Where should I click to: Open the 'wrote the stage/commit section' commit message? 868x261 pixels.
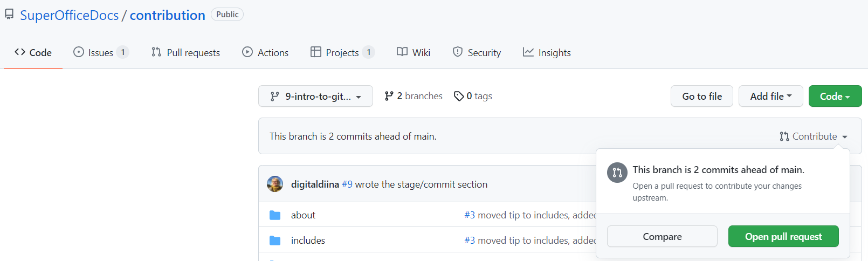pyautogui.click(x=421, y=184)
